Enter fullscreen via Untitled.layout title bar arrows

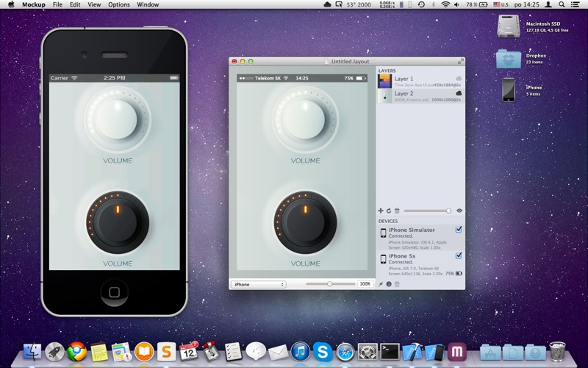click(x=460, y=61)
